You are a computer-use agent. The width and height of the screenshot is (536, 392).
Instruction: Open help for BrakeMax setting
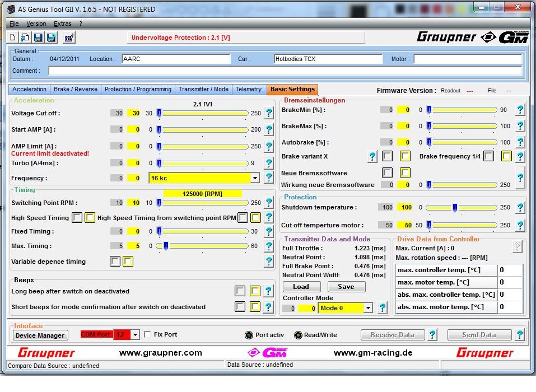coord(520,126)
